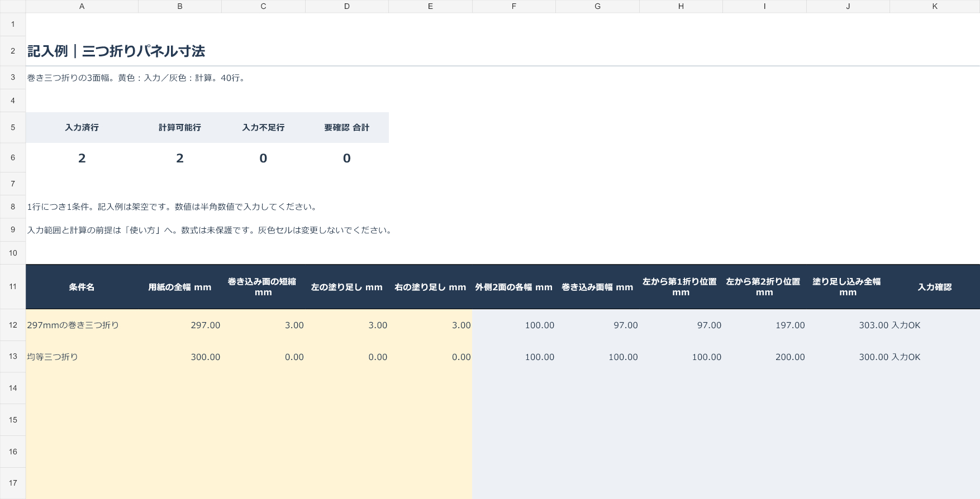Select column F header
Screen dimensions: 980x499
pyautogui.click(x=513, y=6)
